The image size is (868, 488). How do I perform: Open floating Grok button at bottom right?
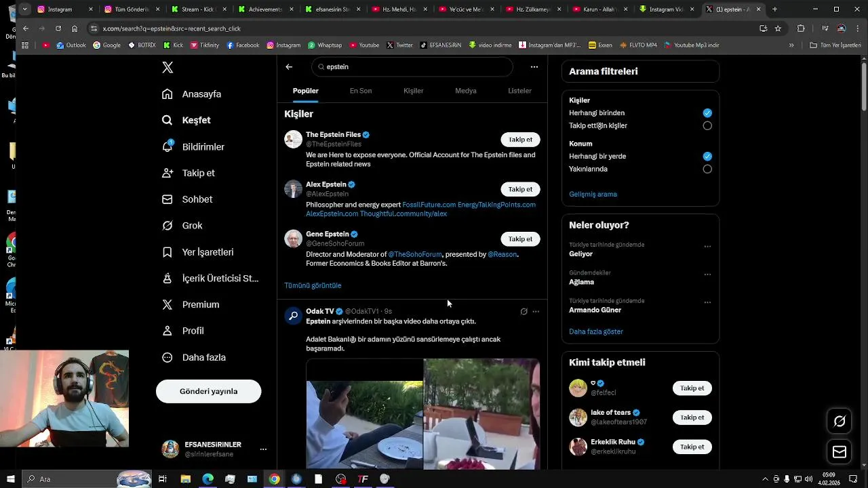click(840, 422)
